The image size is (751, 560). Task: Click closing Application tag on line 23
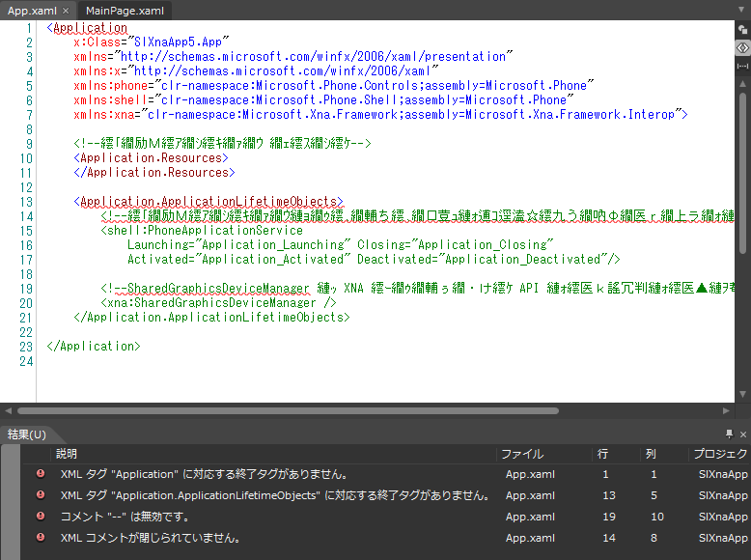94,346
